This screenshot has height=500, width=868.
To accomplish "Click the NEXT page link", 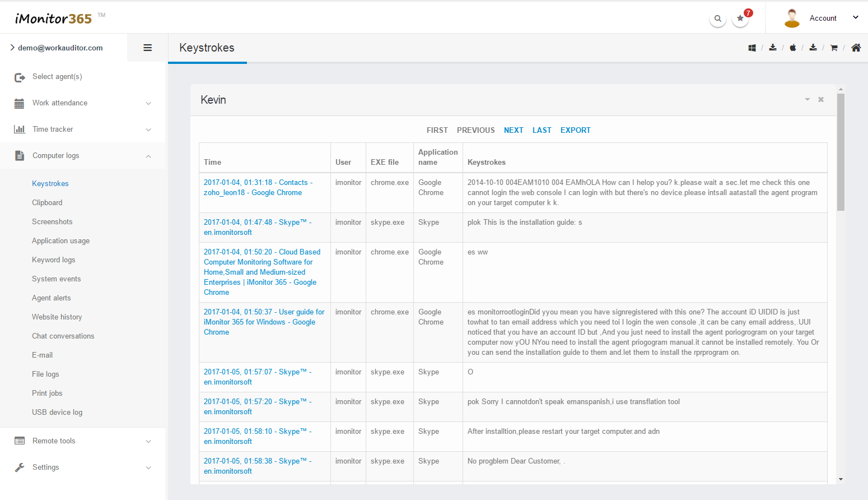I will pos(514,130).
